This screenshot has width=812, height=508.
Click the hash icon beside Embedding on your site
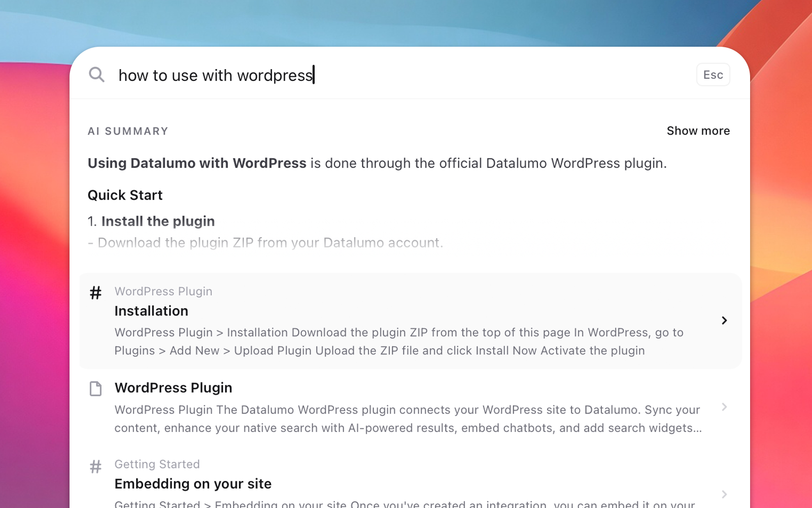pos(95,466)
